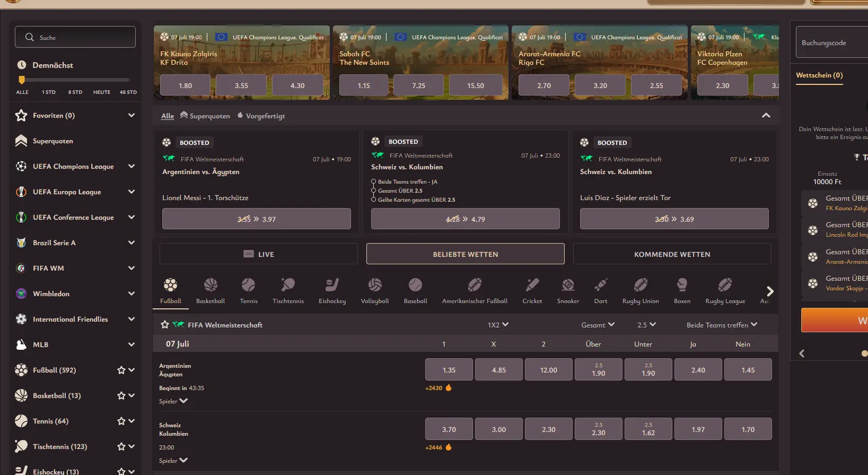868x475 pixels.
Task: Click the Wimbledon sidebar icon
Action: tap(21, 293)
